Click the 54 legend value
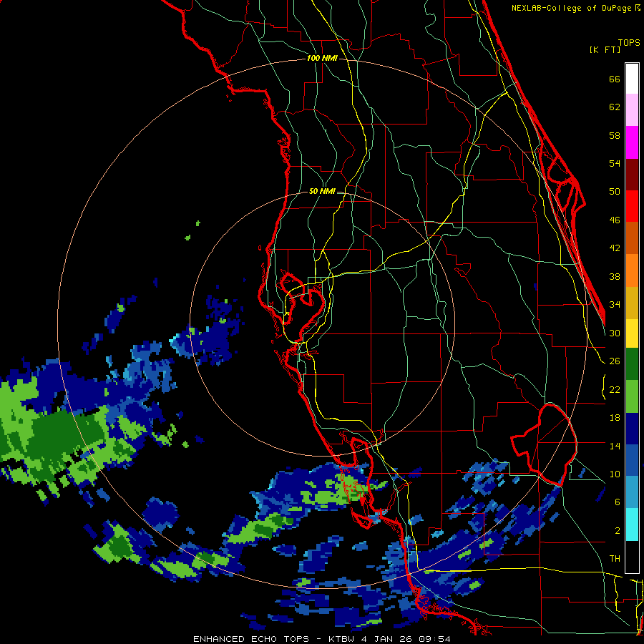644x644 pixels. coord(615,163)
